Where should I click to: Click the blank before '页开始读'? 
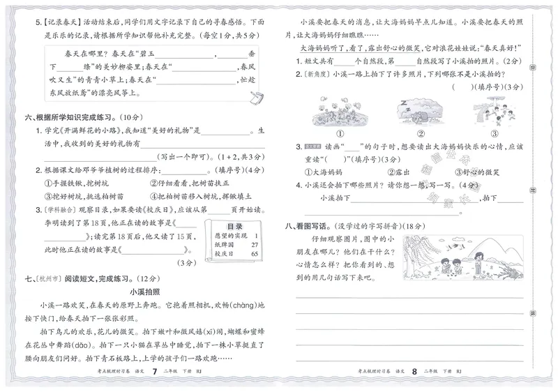(x=218, y=211)
